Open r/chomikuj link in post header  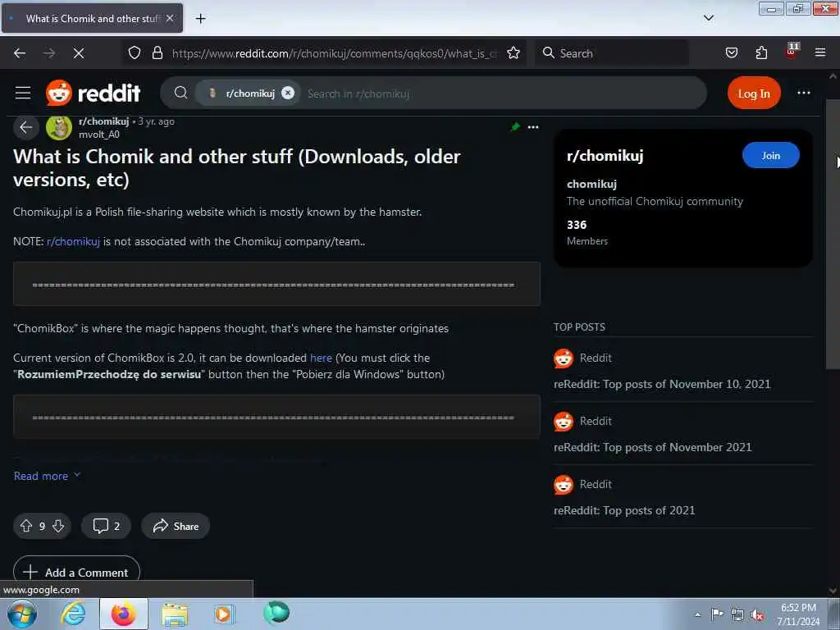click(x=104, y=121)
